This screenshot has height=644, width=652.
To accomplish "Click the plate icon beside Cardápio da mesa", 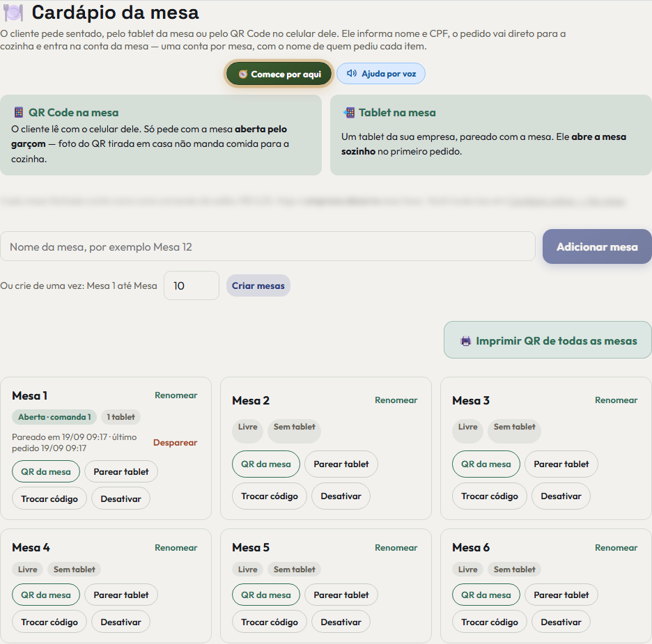I will [x=13, y=13].
